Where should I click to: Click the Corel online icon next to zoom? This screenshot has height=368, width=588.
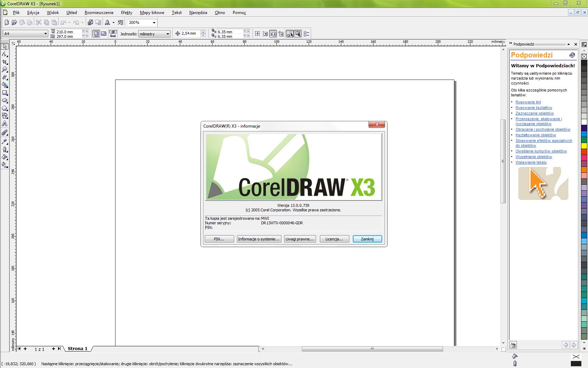(x=121, y=22)
